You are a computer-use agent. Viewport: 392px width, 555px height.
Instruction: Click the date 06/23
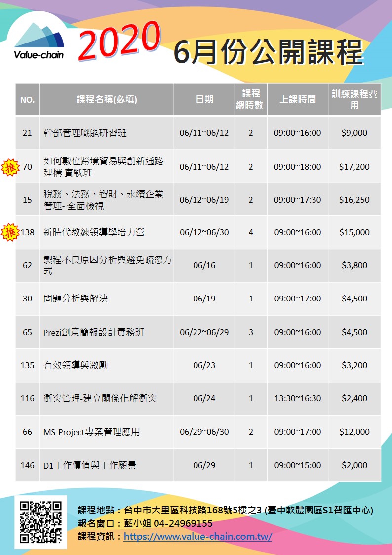coord(204,365)
